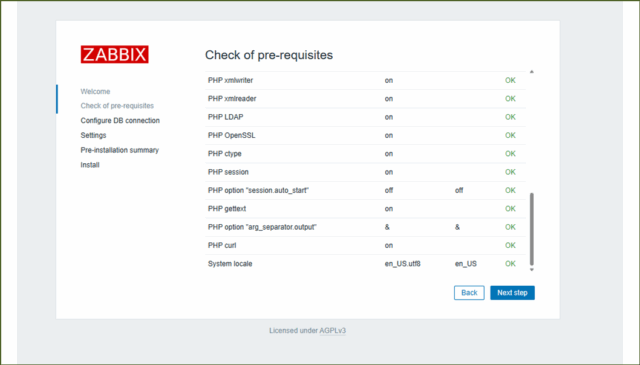This screenshot has height=365, width=640.
Task: Go to Configure DB connection step
Action: click(120, 120)
